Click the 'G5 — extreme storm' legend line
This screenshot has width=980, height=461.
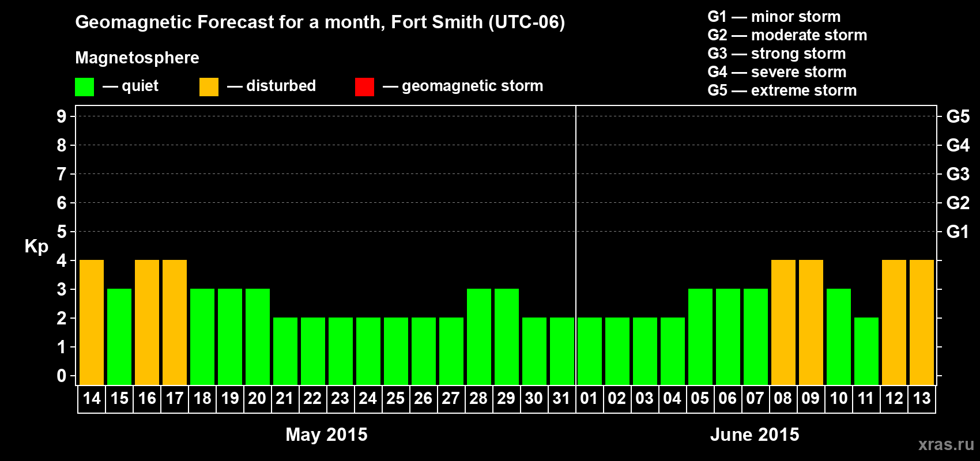click(782, 90)
